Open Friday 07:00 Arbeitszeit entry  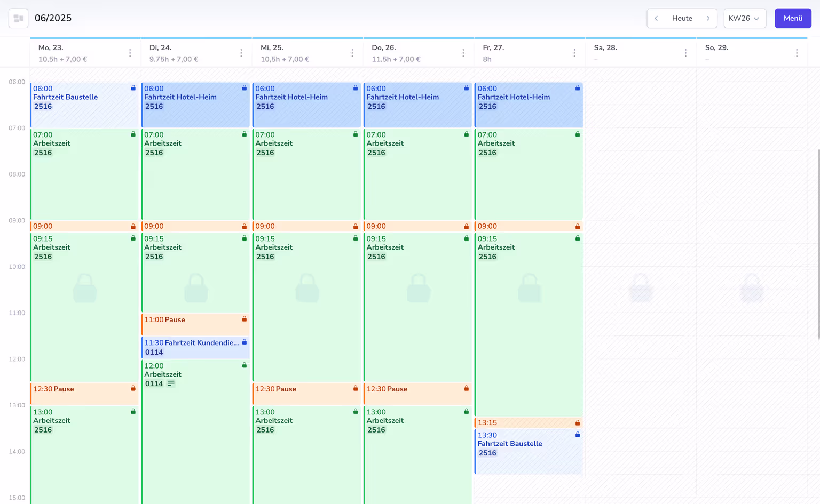(x=529, y=174)
